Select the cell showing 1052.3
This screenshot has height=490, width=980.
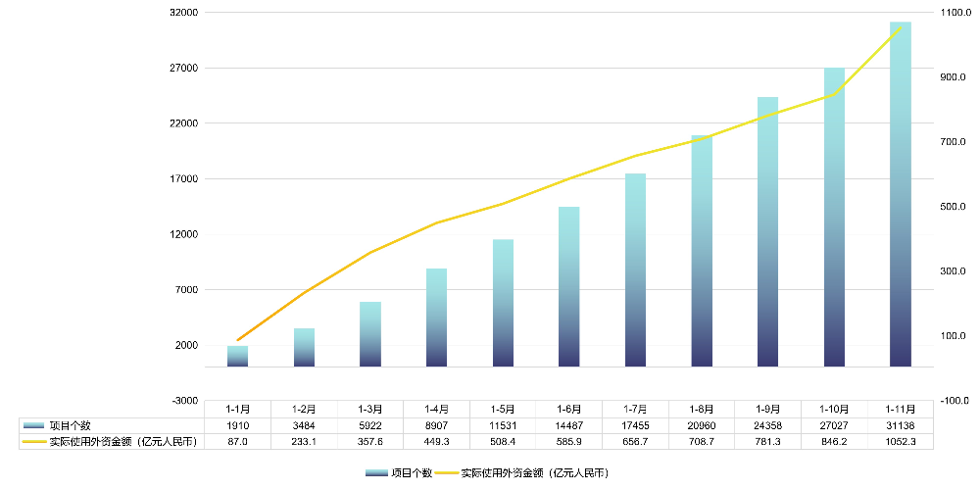point(900,442)
